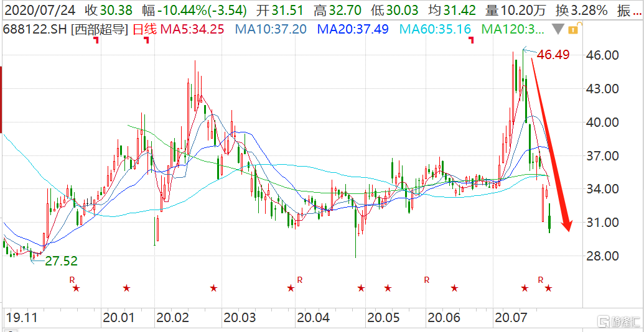Click the period low label 27.52

pyautogui.click(x=61, y=261)
